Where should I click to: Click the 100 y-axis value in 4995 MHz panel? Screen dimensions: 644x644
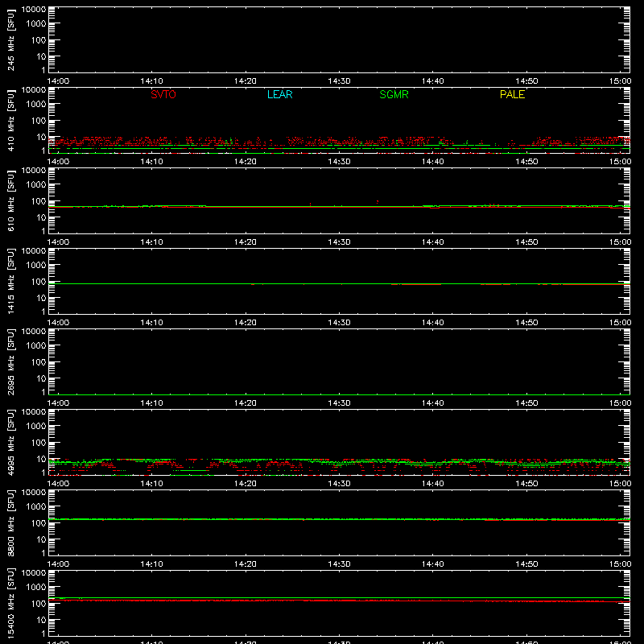pyautogui.click(x=39, y=443)
